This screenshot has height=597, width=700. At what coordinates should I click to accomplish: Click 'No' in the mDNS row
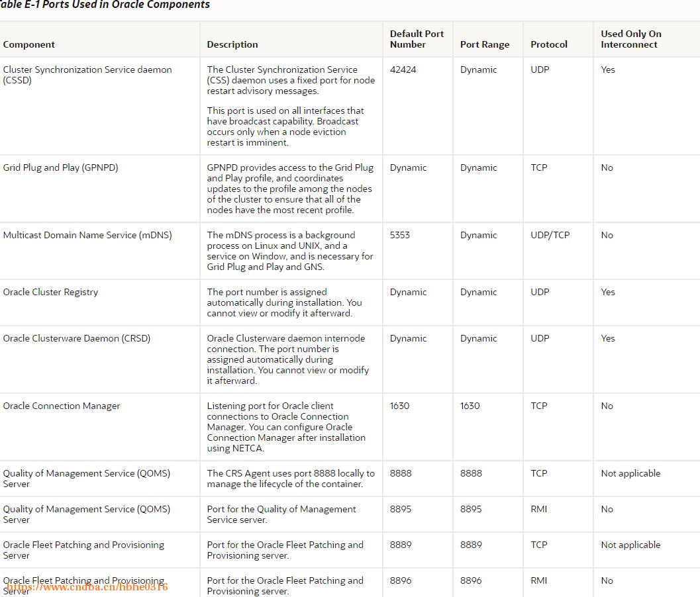(x=607, y=235)
